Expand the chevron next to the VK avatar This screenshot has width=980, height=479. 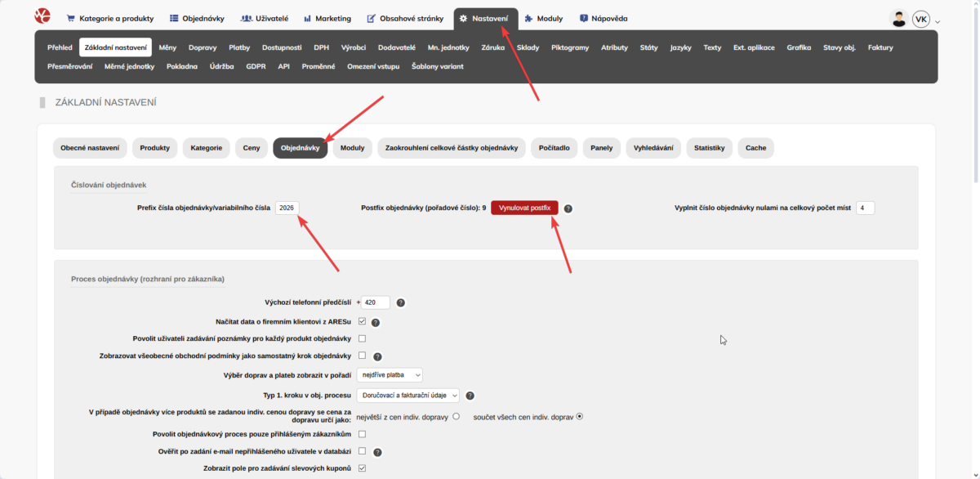[x=938, y=20]
